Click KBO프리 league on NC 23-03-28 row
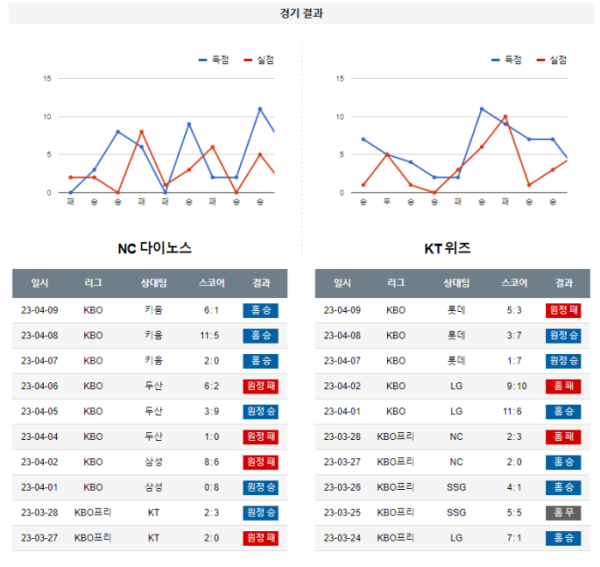 tap(93, 512)
